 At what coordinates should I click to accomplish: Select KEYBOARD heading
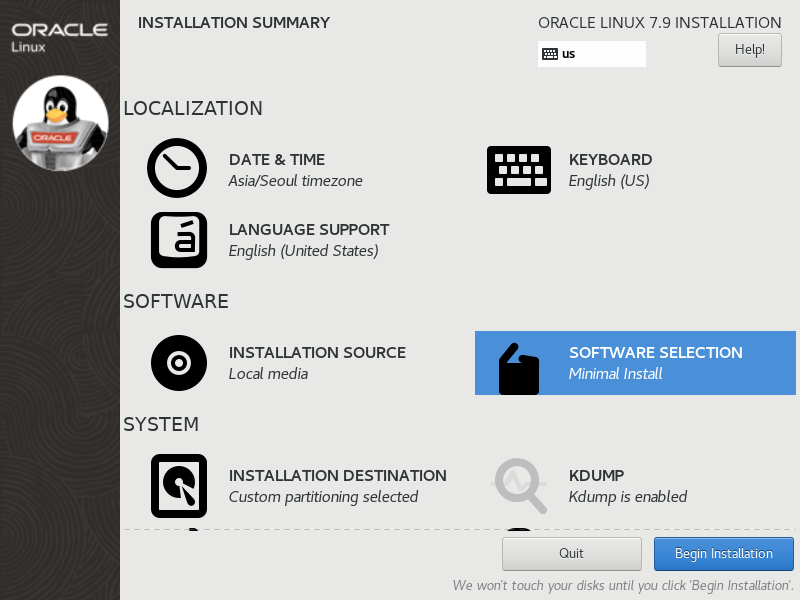point(610,160)
